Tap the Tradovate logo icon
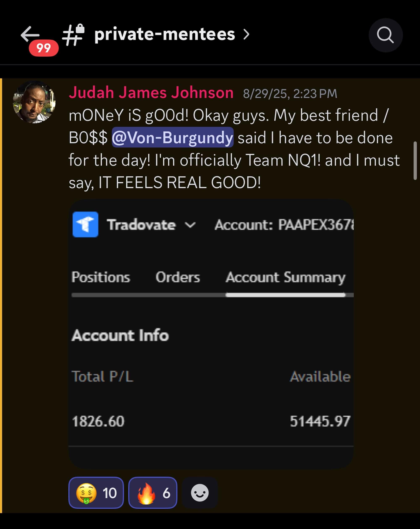Image resolution: width=420 pixels, height=529 pixels. tap(85, 224)
